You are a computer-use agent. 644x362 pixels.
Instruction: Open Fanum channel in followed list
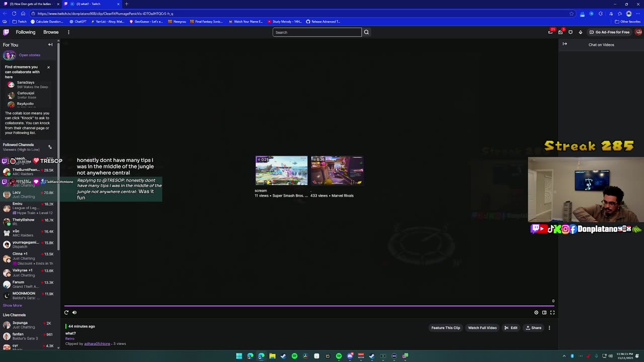click(28, 284)
